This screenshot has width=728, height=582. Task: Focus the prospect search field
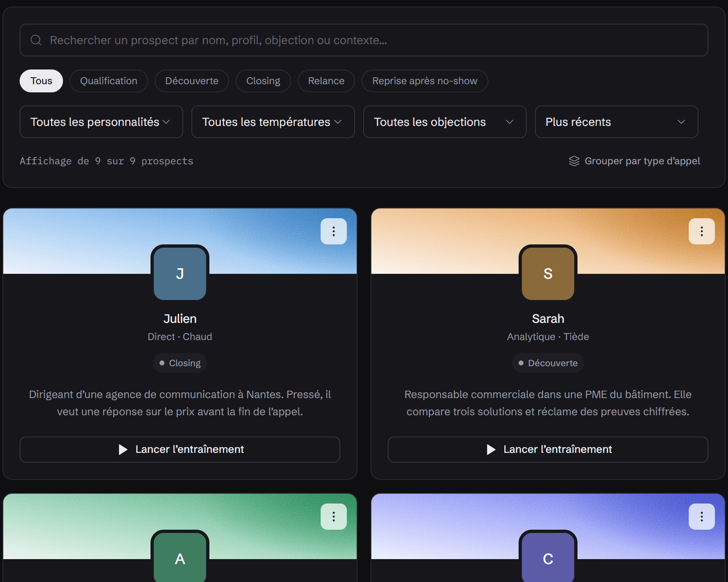pyautogui.click(x=364, y=40)
